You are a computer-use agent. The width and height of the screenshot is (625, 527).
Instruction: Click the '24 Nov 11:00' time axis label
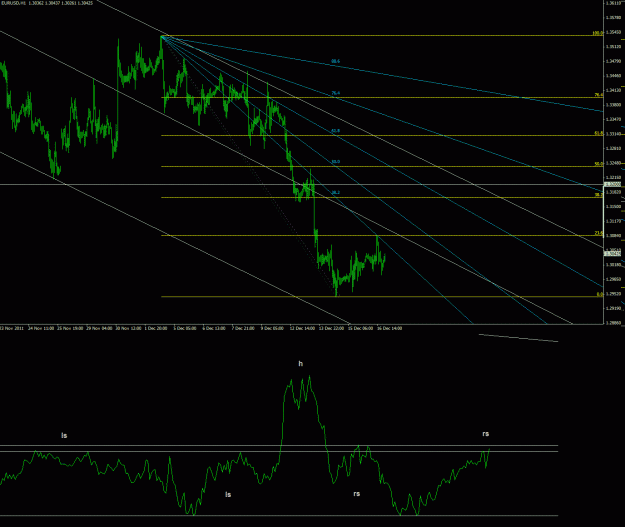[x=41, y=328]
